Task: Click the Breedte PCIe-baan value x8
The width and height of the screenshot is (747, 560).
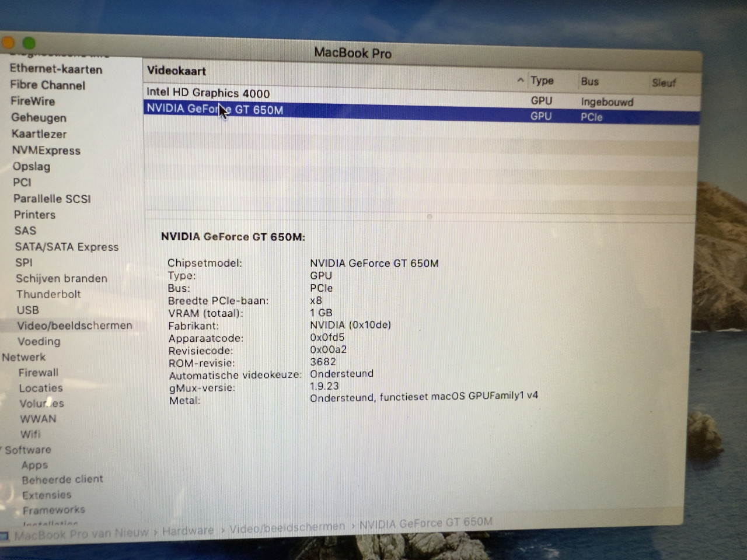Action: coord(316,300)
